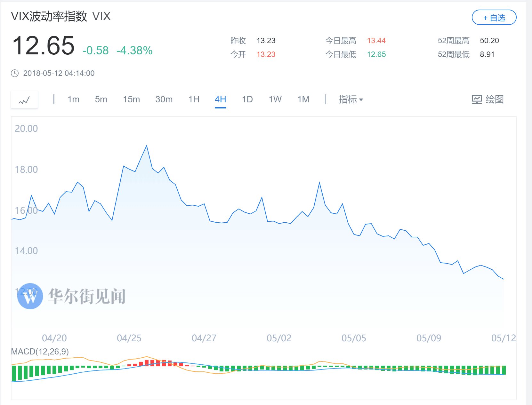Click the 昨收 value 13.23
The width and height of the screenshot is (532, 405).
tap(266, 41)
